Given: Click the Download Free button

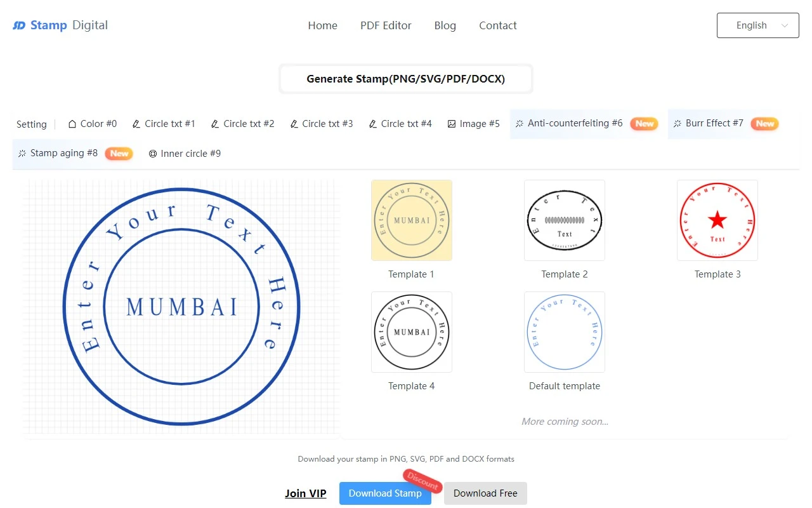Looking at the screenshot, I should coord(485,493).
